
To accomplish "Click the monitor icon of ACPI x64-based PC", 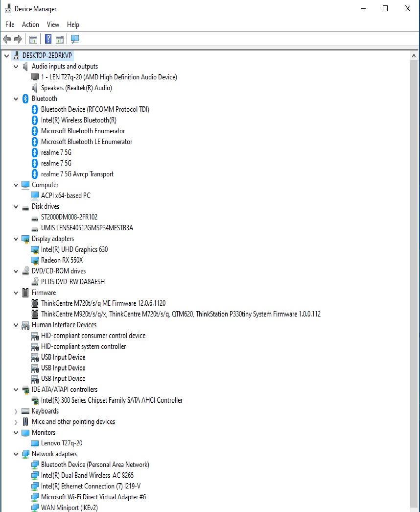I will pos(35,195).
